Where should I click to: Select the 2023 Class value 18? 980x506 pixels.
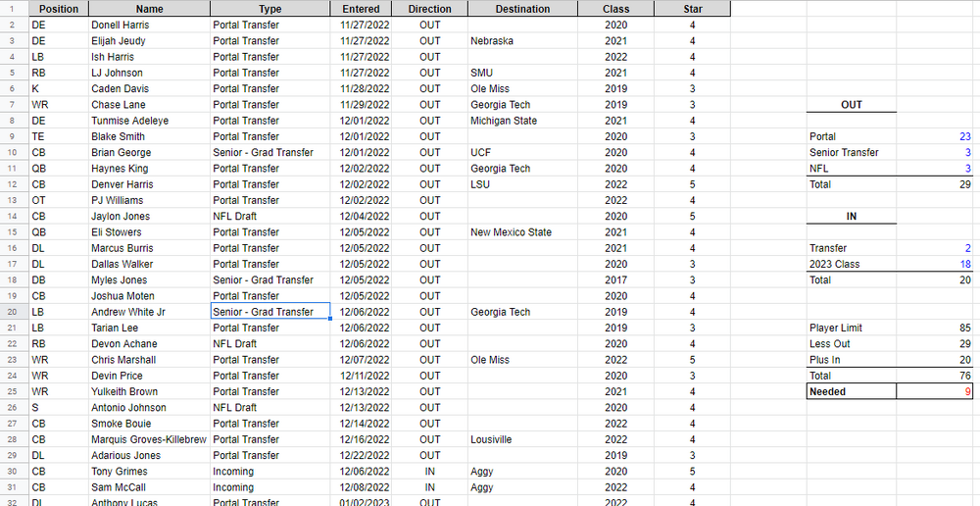(936, 264)
